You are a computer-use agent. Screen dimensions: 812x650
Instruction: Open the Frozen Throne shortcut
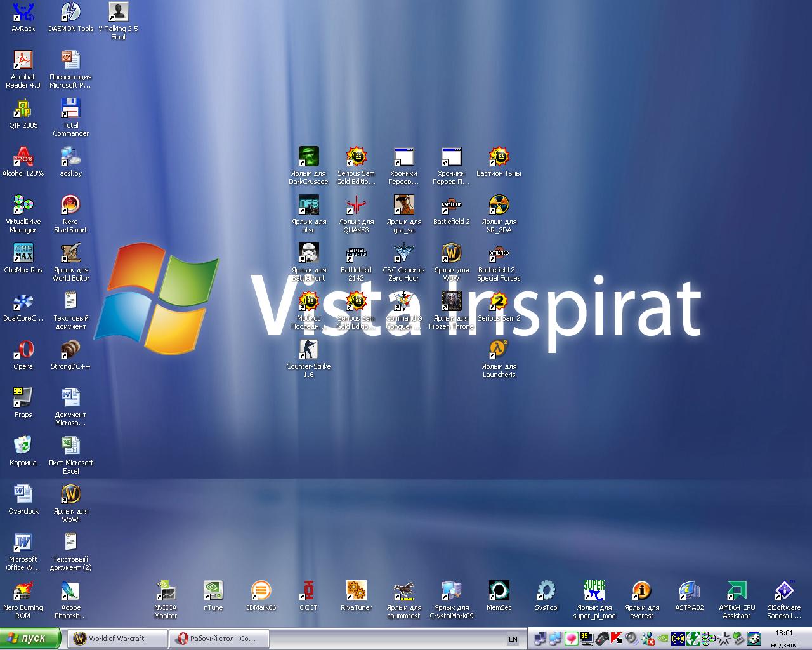[x=451, y=301]
